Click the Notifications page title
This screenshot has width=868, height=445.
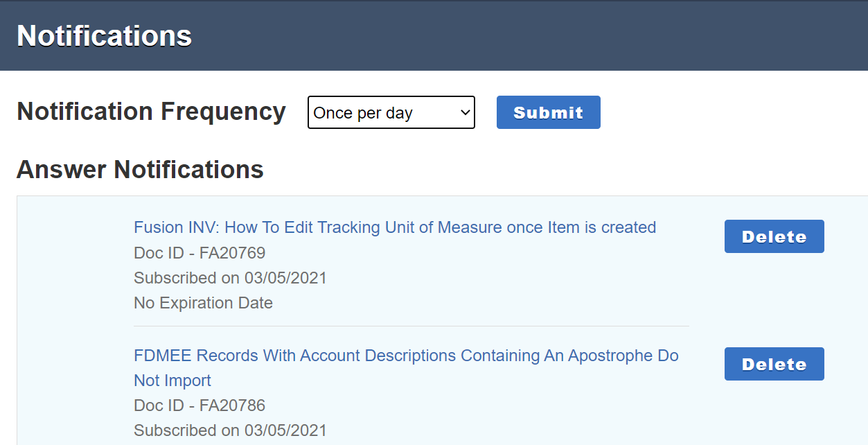click(104, 35)
